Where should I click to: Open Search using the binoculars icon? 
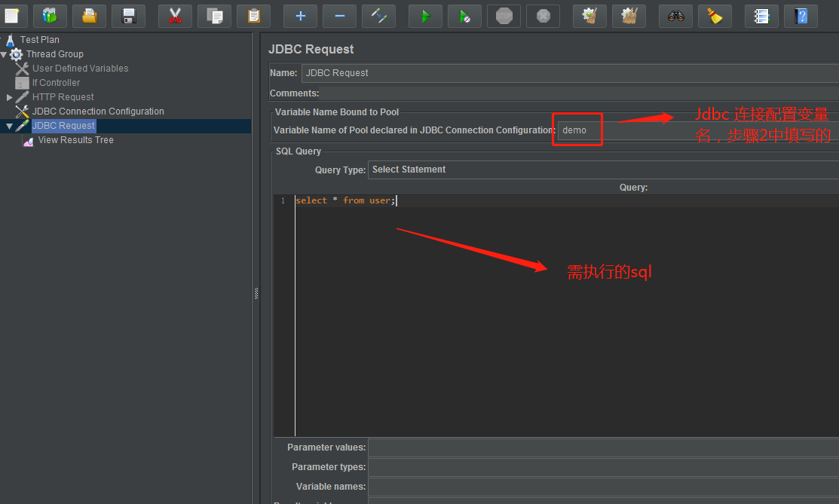675,15
